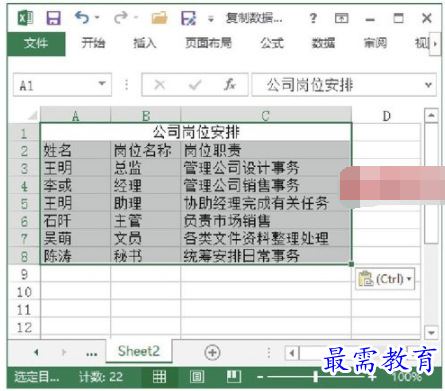
Task: Select row 9 header
Action: 24,274
